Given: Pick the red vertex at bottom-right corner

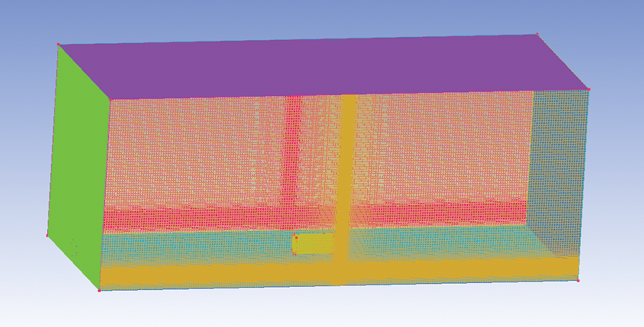Looking at the screenshot, I should coord(578,281).
